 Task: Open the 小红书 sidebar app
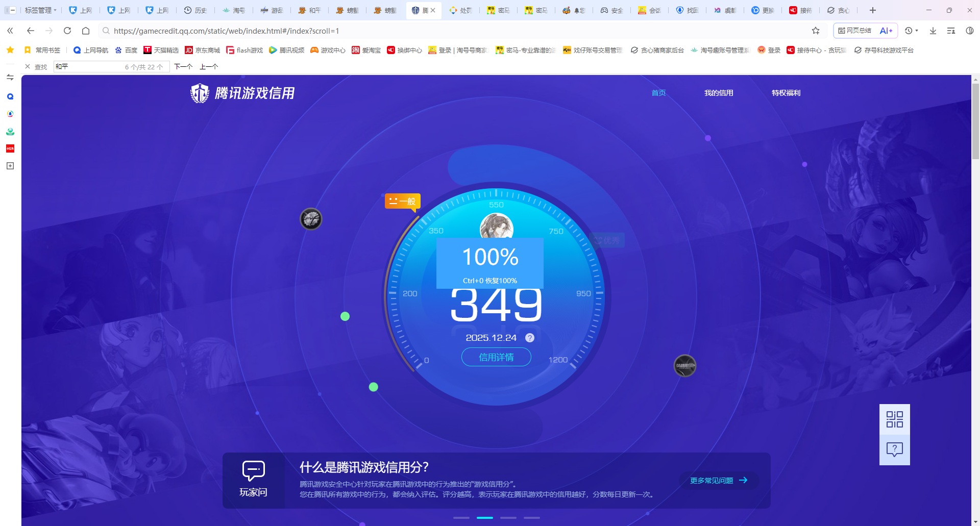coord(10,148)
